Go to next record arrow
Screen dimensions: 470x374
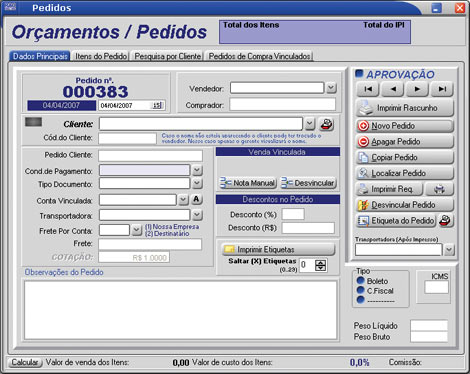pos(417,89)
